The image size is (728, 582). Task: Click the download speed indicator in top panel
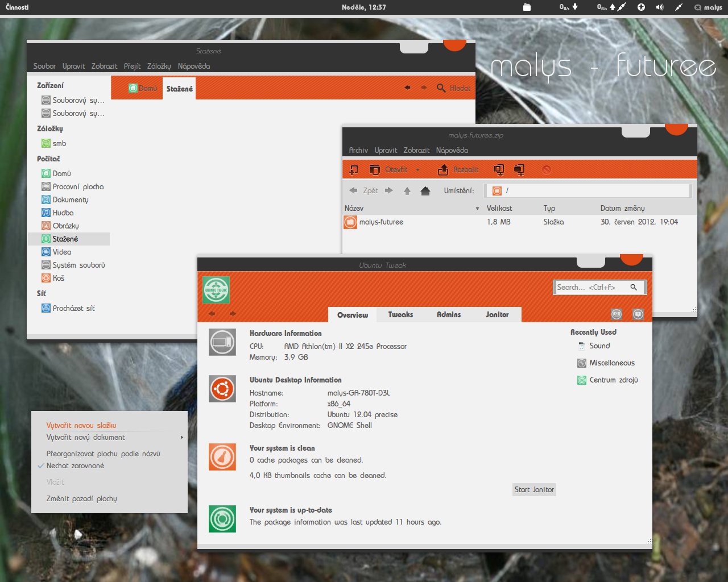click(x=568, y=7)
